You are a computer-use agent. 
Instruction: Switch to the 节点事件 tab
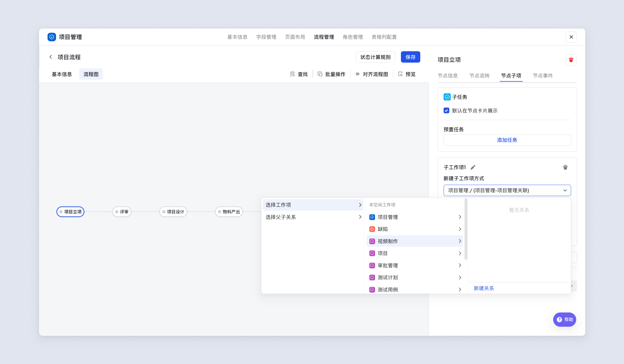click(x=543, y=76)
